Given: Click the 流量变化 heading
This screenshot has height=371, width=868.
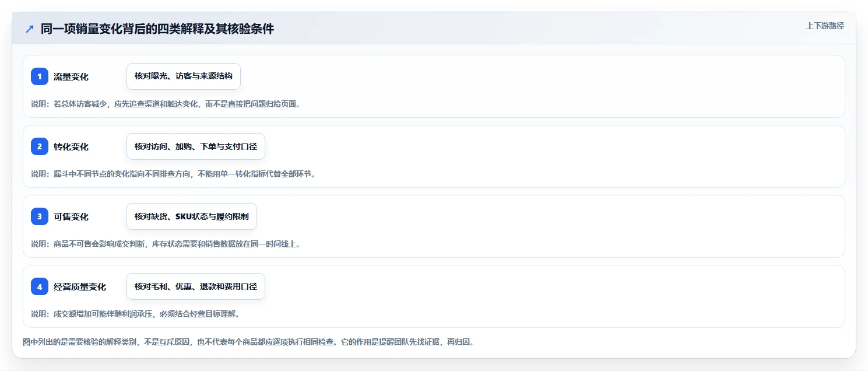Looking at the screenshot, I should point(71,76).
